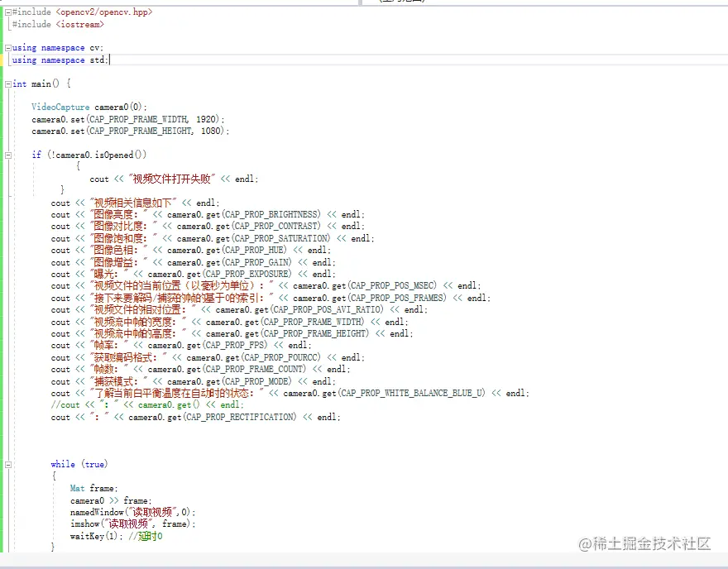Click the CAP_PROP_FRAME_HEIGHT, 1080 set line
728x569 pixels.
[131, 131]
